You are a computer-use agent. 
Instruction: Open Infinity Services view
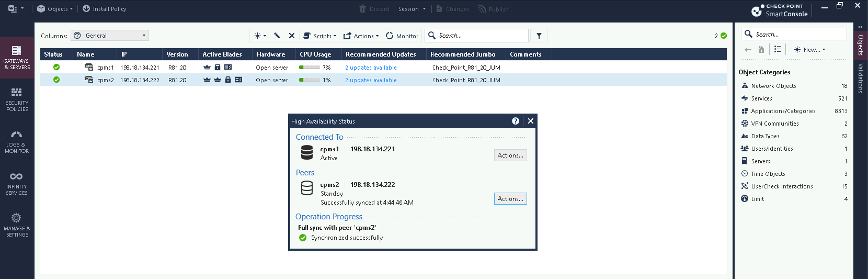(x=17, y=183)
